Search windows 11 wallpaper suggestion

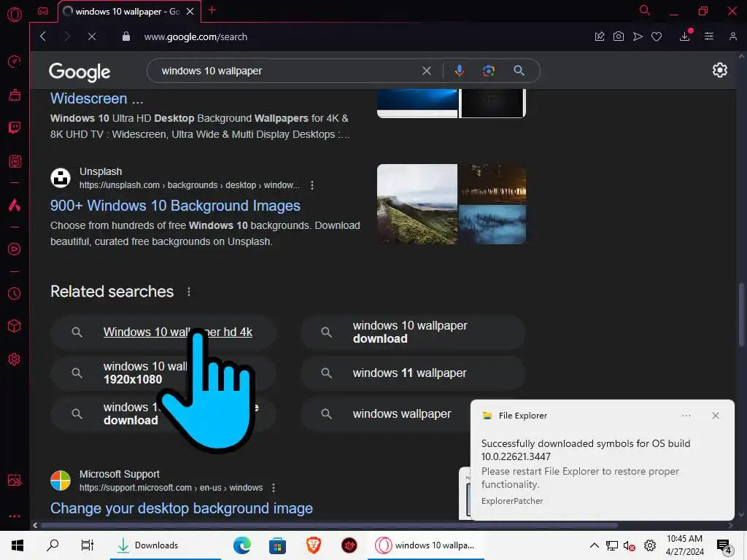tap(413, 373)
